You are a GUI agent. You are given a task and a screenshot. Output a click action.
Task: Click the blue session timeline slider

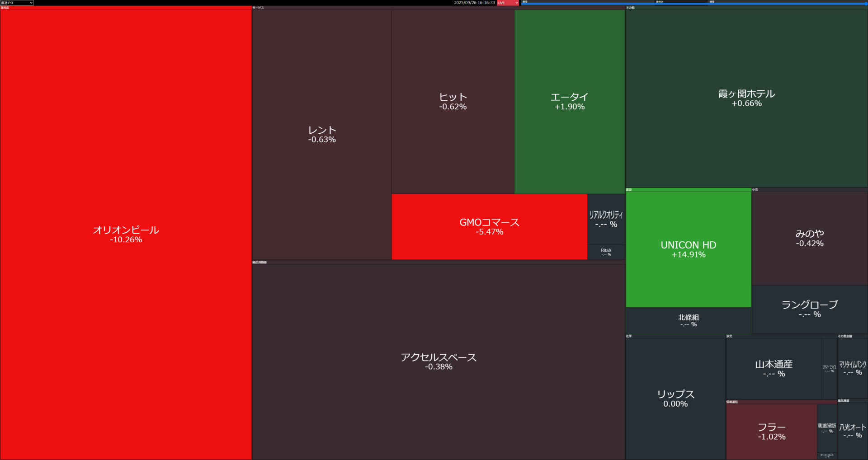pos(693,4)
